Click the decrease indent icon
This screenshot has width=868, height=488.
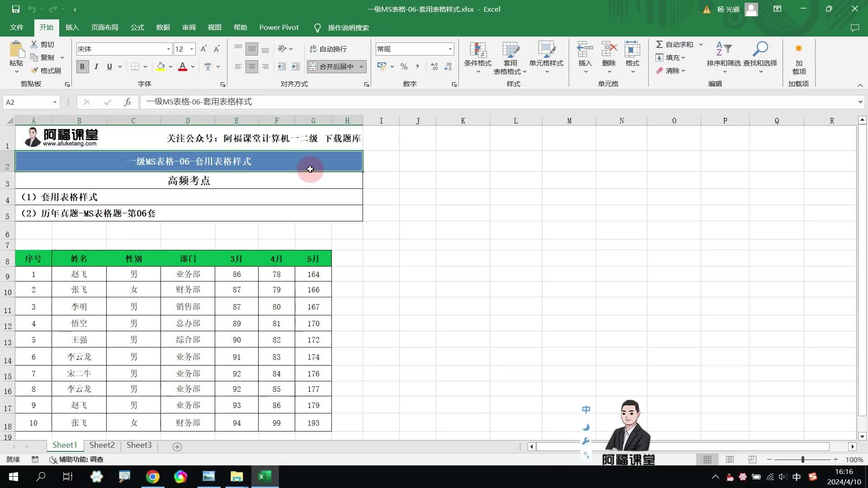point(282,66)
